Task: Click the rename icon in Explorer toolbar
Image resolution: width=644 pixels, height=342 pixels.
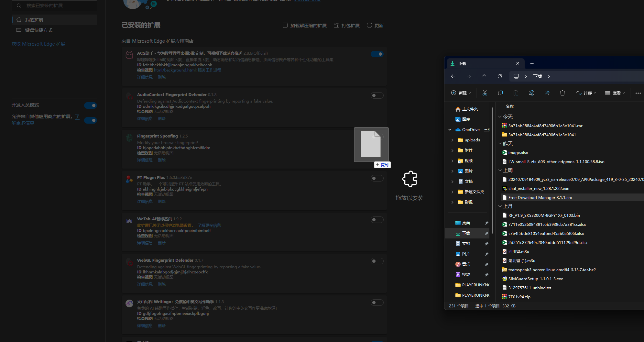Action: click(531, 93)
